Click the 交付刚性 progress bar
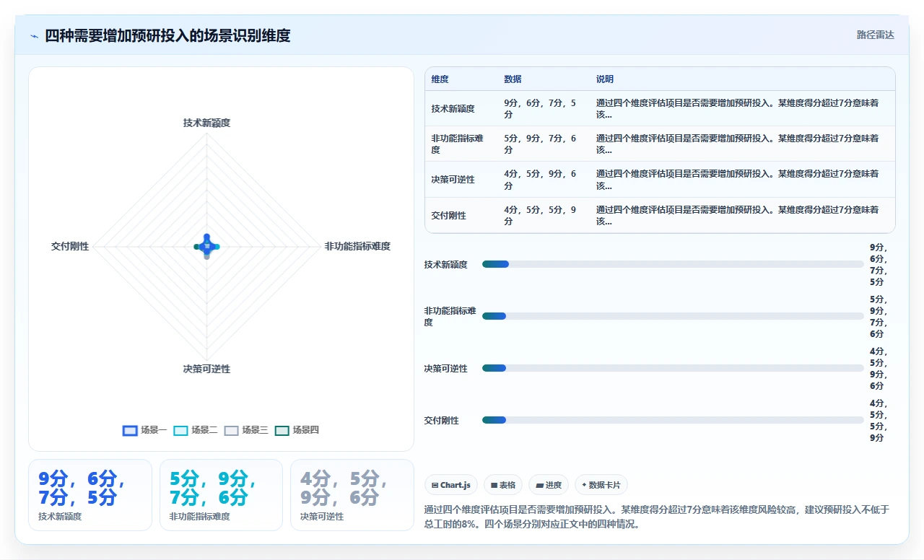924x560 pixels. click(x=673, y=420)
